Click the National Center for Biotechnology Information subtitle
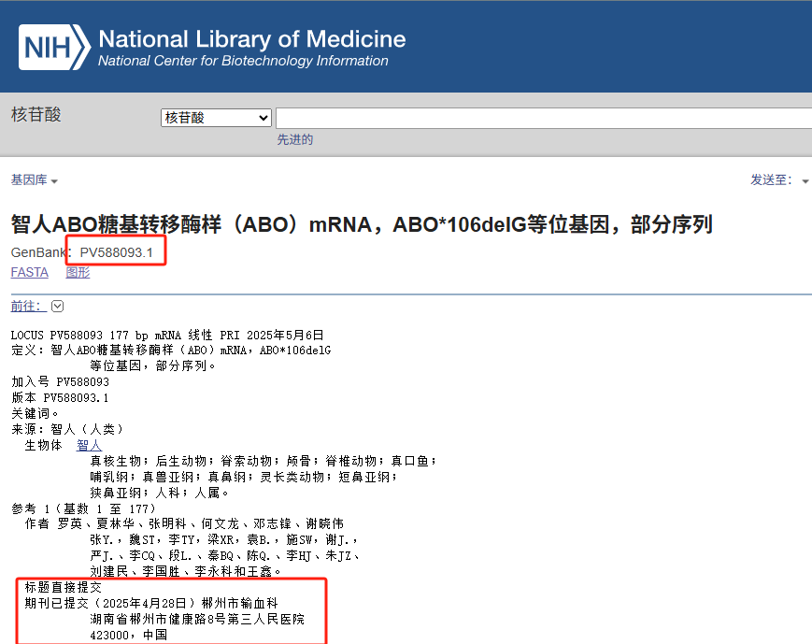The image size is (812, 644). (x=243, y=62)
